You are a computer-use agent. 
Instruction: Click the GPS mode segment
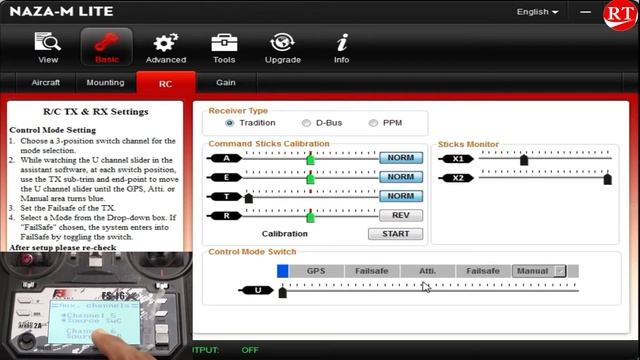pos(316,271)
